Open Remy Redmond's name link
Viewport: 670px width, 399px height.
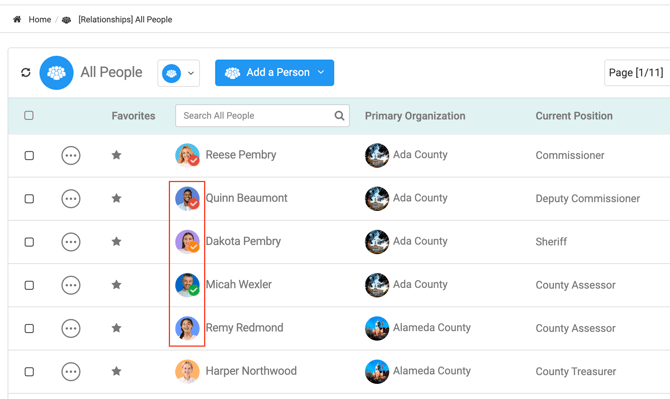pyautogui.click(x=244, y=328)
